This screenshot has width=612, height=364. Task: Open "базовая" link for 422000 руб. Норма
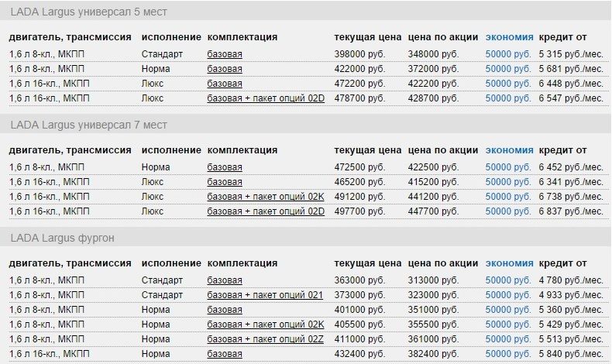(x=225, y=69)
